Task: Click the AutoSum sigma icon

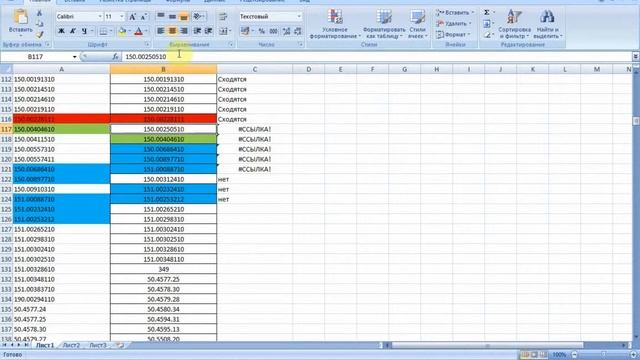Action: click(487, 13)
